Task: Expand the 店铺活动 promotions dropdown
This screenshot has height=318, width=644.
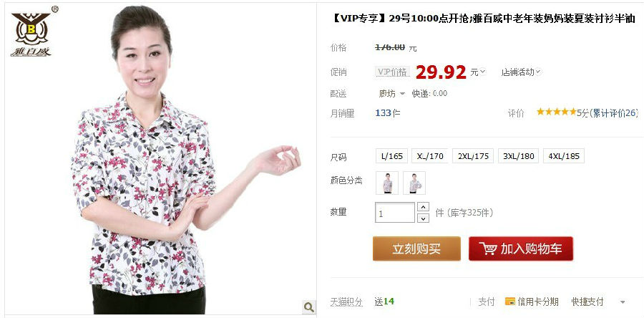Action: (x=521, y=72)
